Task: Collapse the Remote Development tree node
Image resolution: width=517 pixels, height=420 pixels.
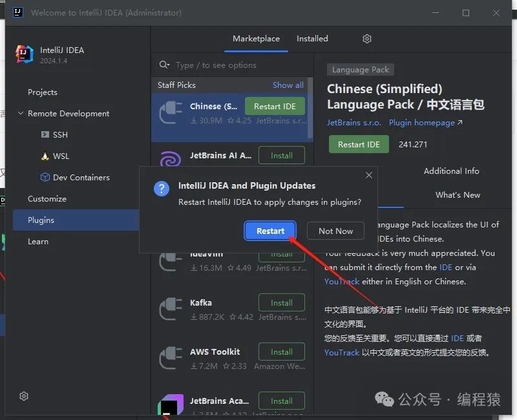Action: [20, 114]
